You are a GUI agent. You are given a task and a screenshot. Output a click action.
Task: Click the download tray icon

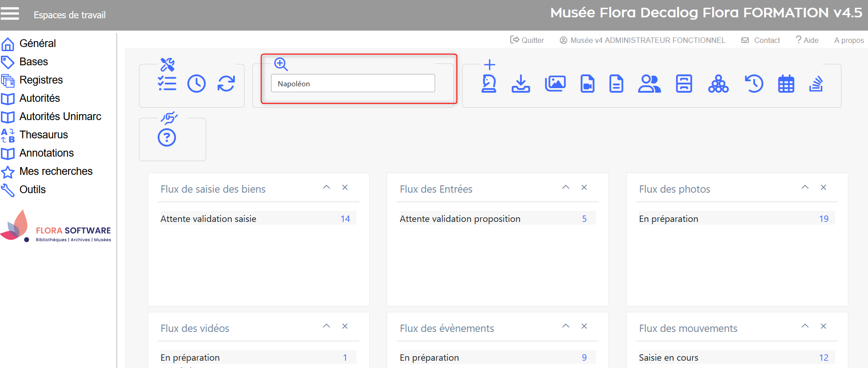pyautogui.click(x=521, y=84)
